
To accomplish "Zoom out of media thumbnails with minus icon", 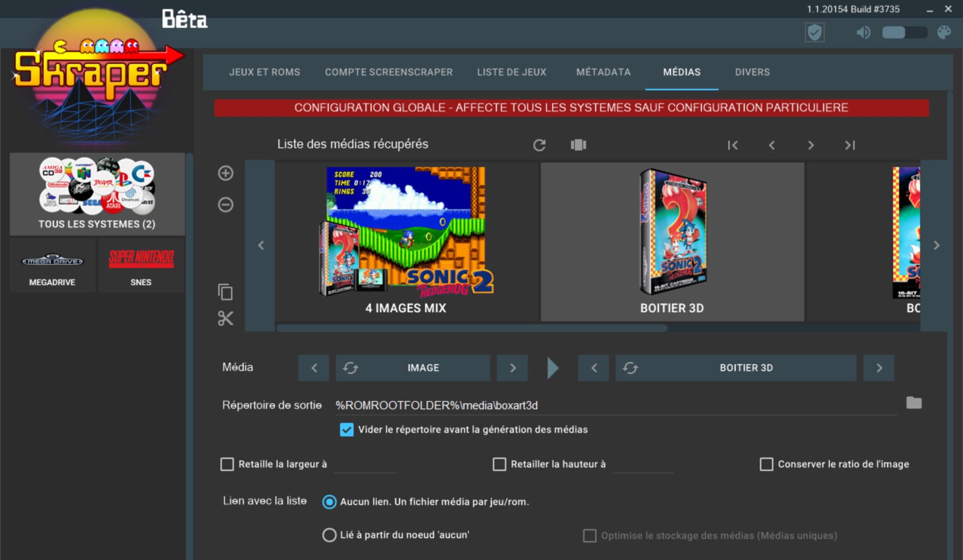I will [226, 204].
